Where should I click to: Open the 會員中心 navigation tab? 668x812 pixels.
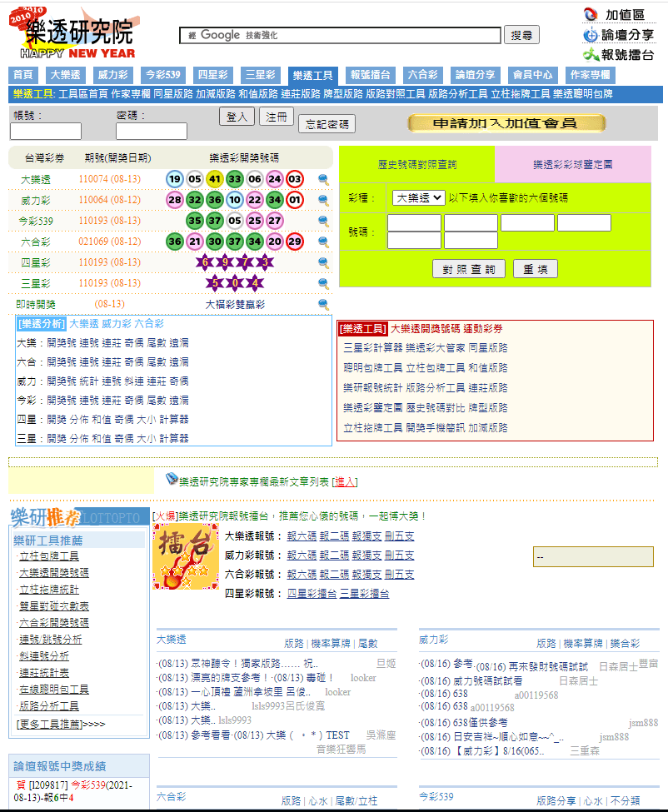pos(533,75)
